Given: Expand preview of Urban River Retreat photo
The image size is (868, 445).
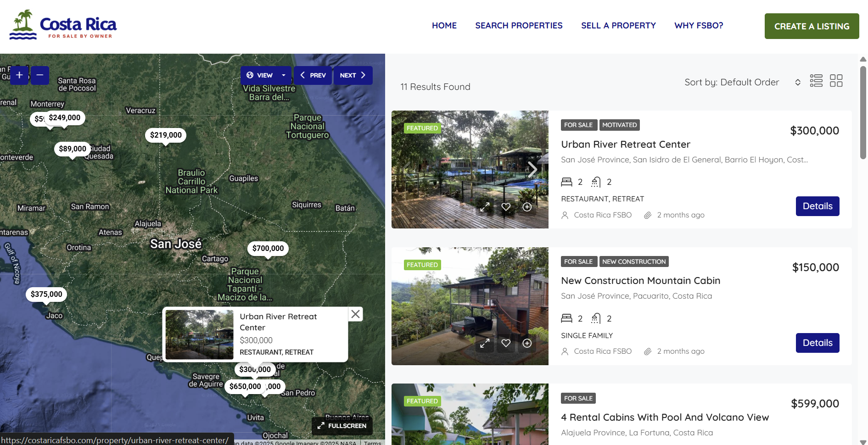Looking at the screenshot, I should [x=485, y=207].
